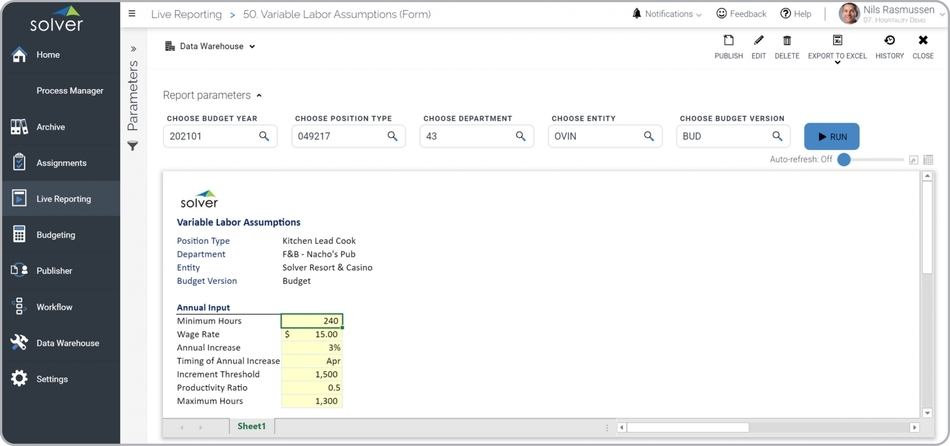Open the Notifications dropdown
Image resolution: width=950 pixels, height=446 pixels.
tap(667, 14)
